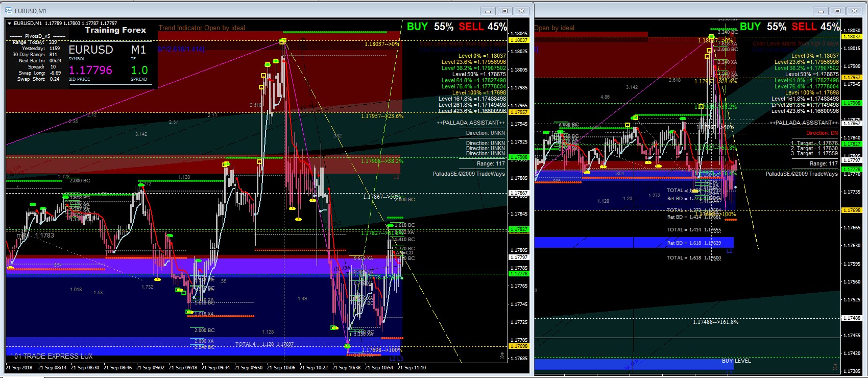Click the skull icon in the right chart
868x378 pixels.
(x=835, y=367)
